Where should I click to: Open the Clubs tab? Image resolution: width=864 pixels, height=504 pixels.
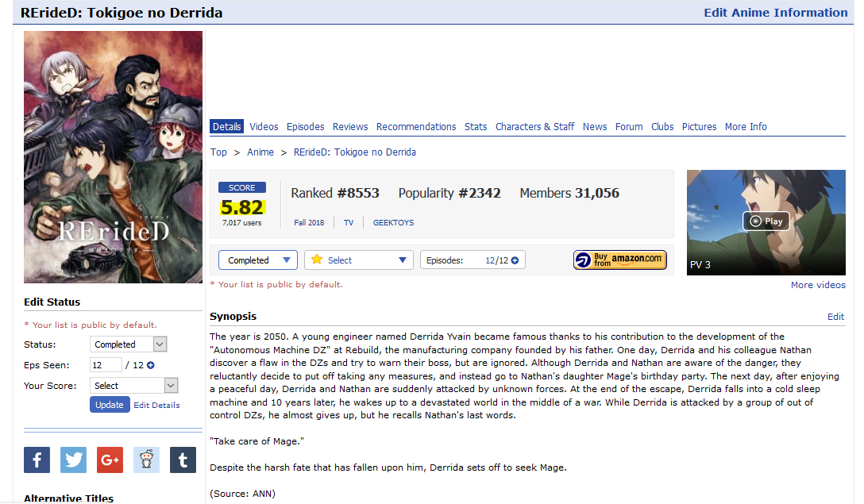[662, 127]
